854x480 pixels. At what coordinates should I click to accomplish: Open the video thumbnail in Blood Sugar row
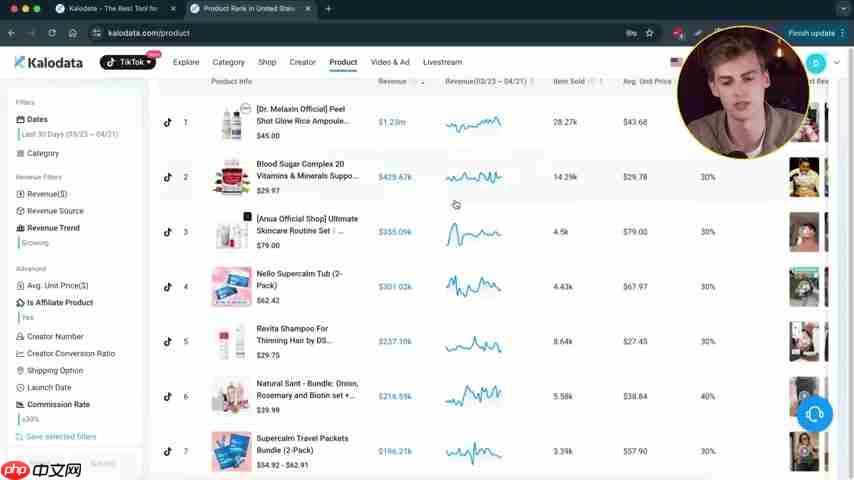pos(804,177)
